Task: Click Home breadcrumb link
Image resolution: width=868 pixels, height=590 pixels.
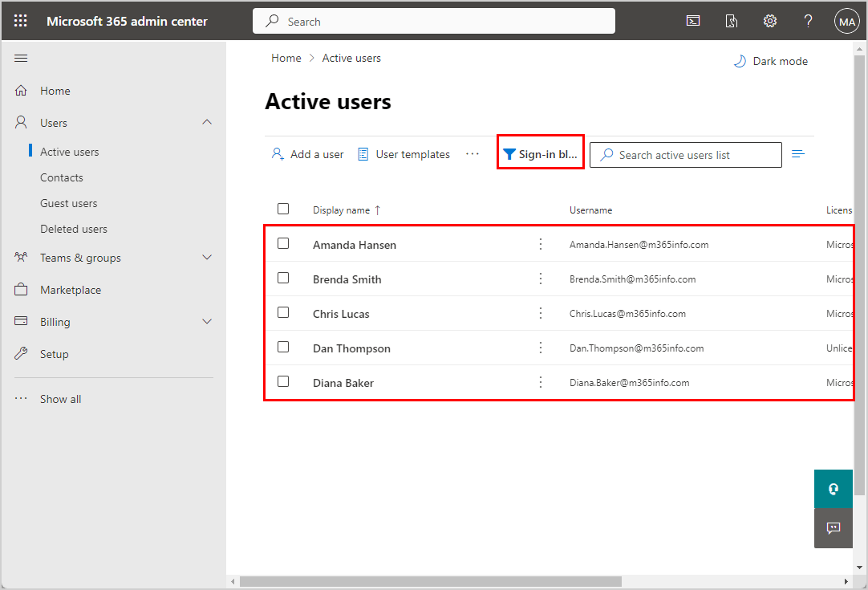Action: 286,58
